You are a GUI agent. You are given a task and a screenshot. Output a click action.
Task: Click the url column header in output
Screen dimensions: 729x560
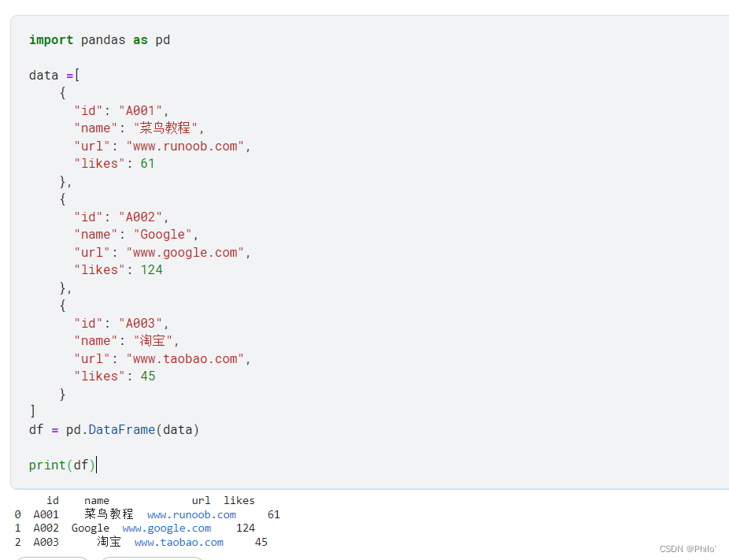201,500
